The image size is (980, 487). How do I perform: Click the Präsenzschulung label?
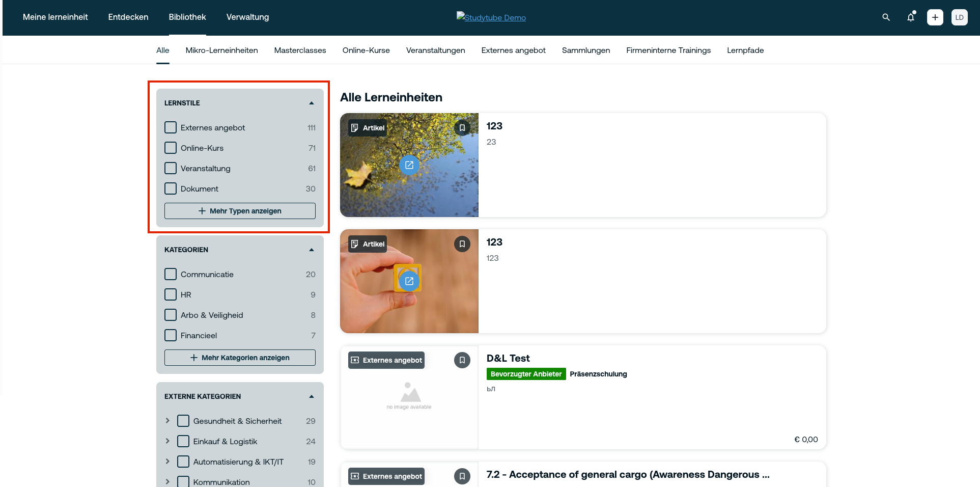pos(599,374)
